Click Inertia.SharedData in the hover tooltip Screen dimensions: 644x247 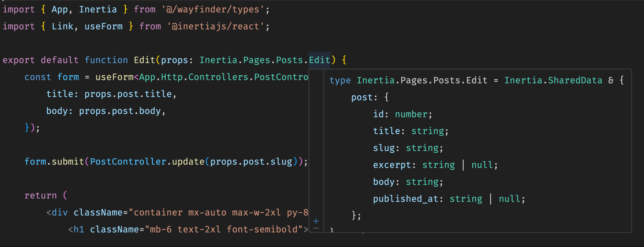553,80
